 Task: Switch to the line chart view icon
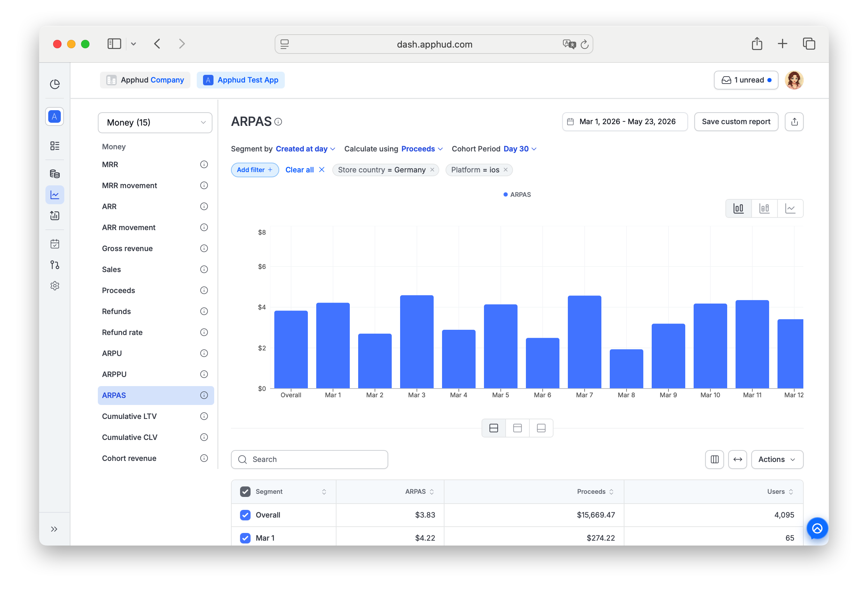(x=790, y=209)
